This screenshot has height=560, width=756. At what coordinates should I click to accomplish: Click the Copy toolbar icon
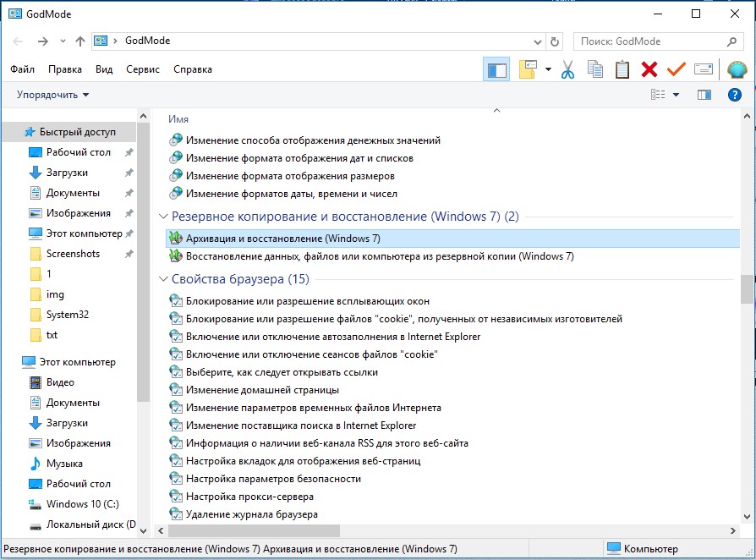[x=595, y=69]
